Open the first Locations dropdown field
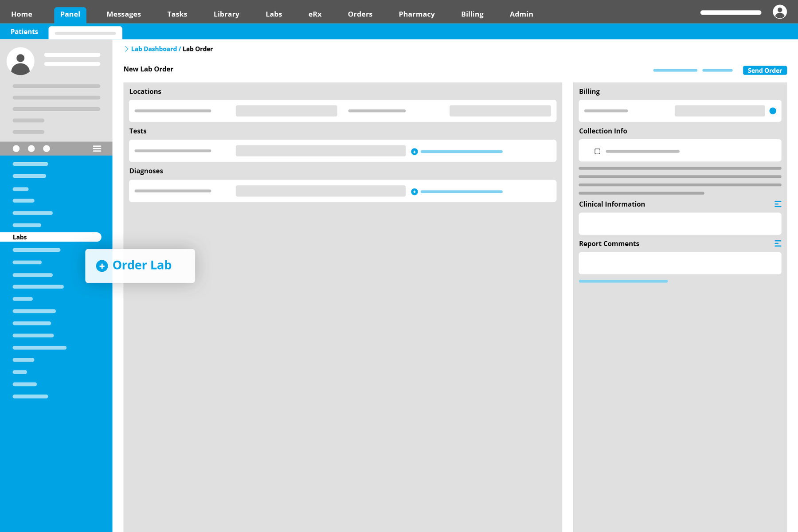Screen dimensions: 798x532 pos(286,111)
